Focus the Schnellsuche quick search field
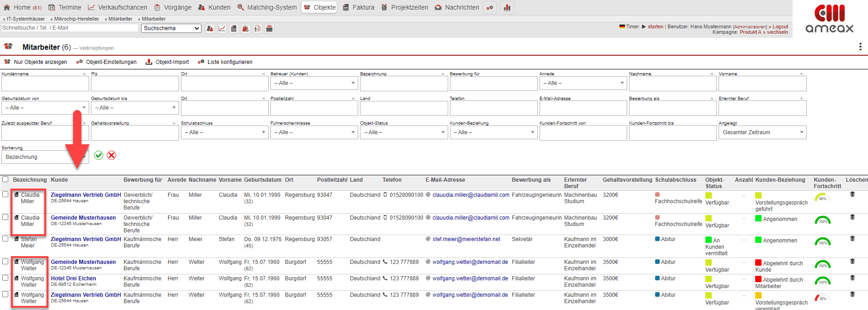This screenshot has height=310, width=868. [x=69, y=28]
